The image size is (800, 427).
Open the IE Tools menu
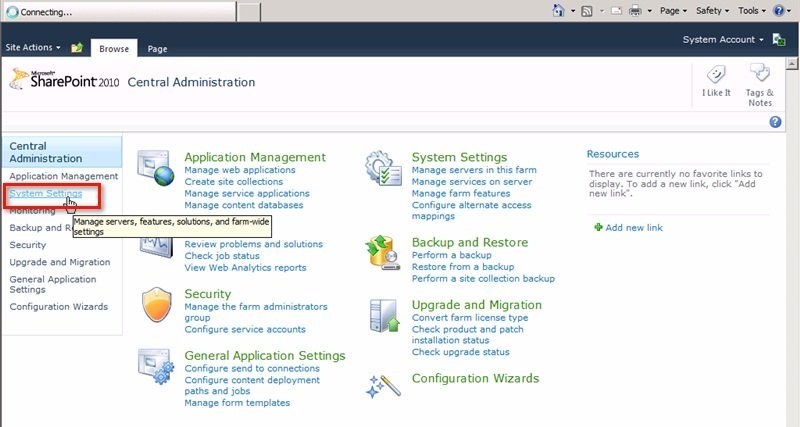[x=752, y=11]
